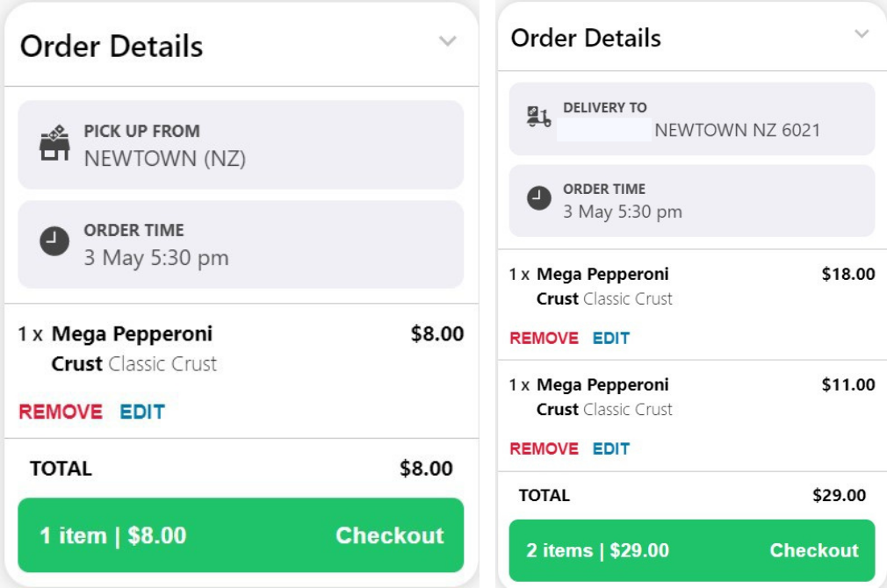This screenshot has height=588, width=887.
Task: Checkout the 2 items $29.00 order
Action: tap(692, 550)
